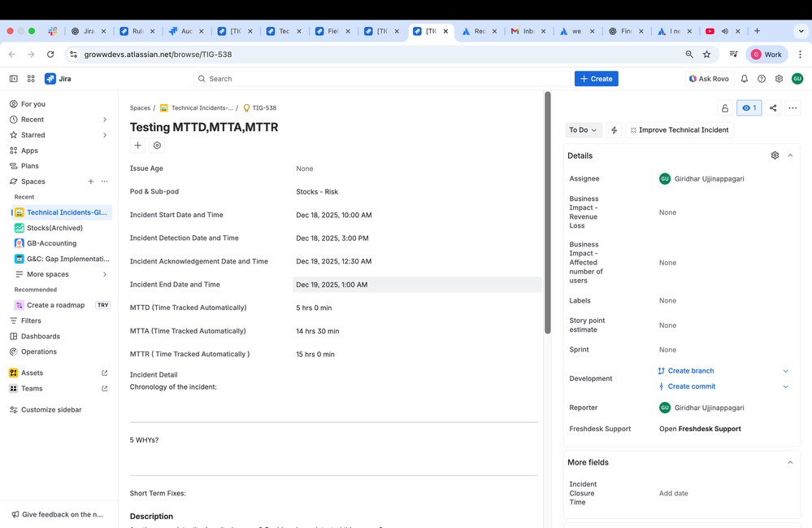Click the share icon
Image resolution: width=812 pixels, height=528 pixels.
pyautogui.click(x=773, y=107)
